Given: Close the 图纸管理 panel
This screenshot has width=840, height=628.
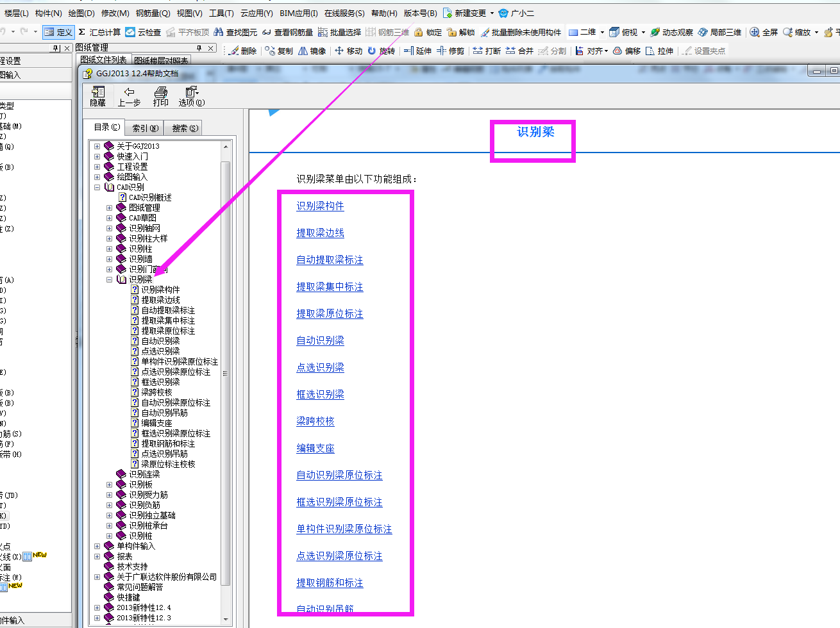Looking at the screenshot, I should pyautogui.click(x=211, y=48).
